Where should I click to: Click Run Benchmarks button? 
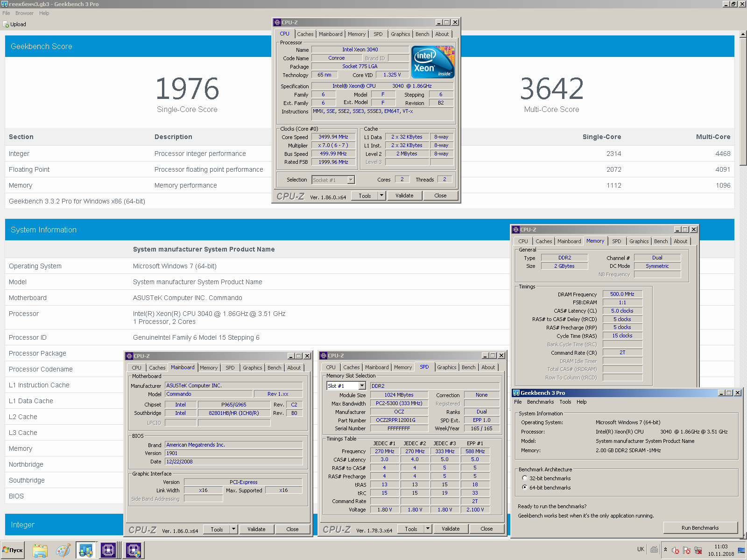700,528
